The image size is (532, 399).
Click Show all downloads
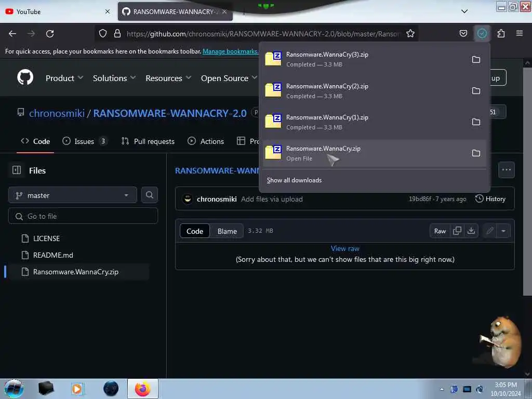coord(294,180)
